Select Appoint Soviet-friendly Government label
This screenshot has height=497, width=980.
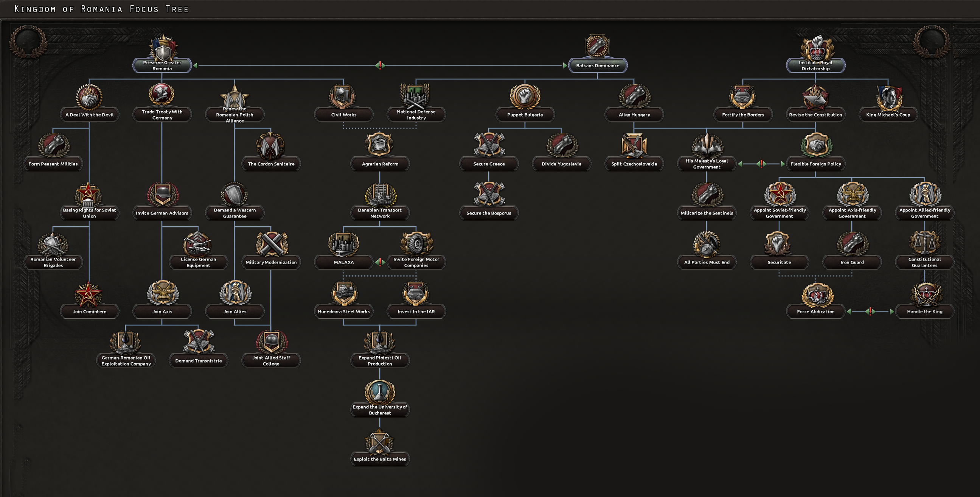pyautogui.click(x=779, y=213)
